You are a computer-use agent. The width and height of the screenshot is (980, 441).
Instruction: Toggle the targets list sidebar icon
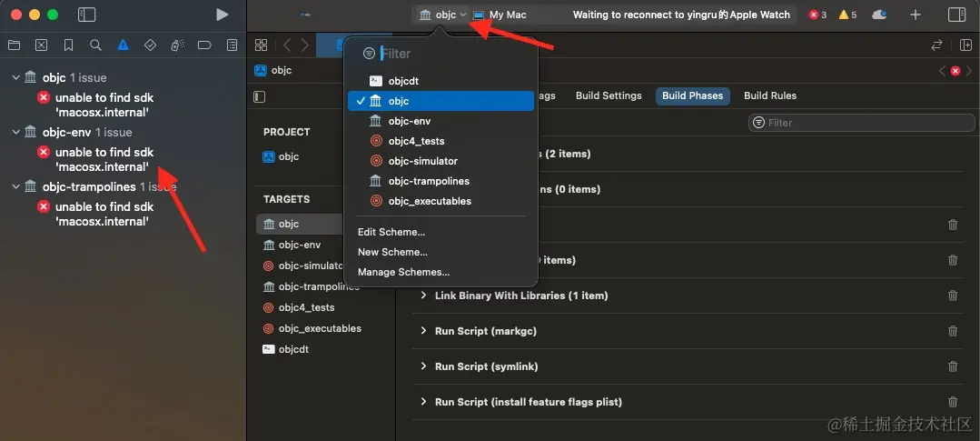(260, 96)
